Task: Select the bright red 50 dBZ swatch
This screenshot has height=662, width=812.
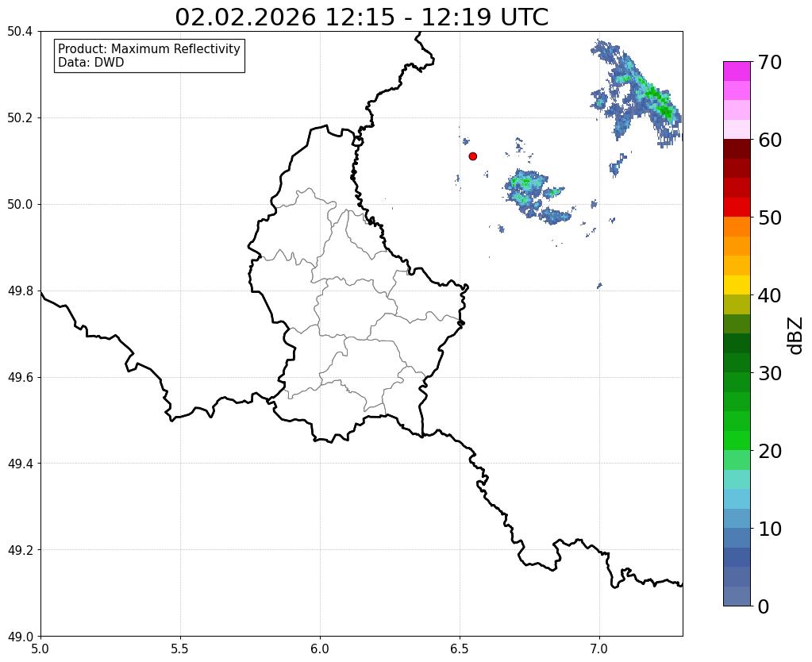Action: (737, 207)
